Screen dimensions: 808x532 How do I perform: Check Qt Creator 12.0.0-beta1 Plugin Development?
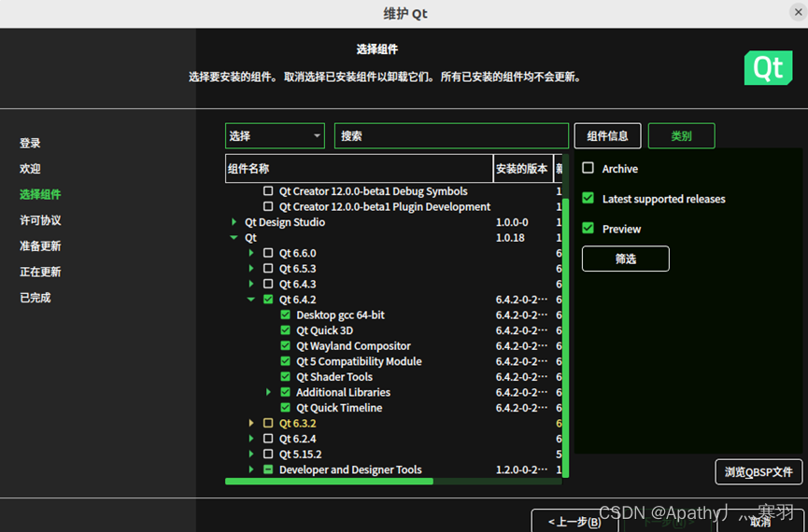pyautogui.click(x=268, y=206)
